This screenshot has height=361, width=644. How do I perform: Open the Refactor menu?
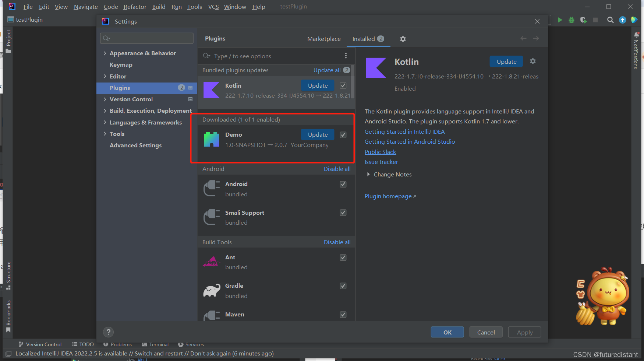tap(135, 7)
